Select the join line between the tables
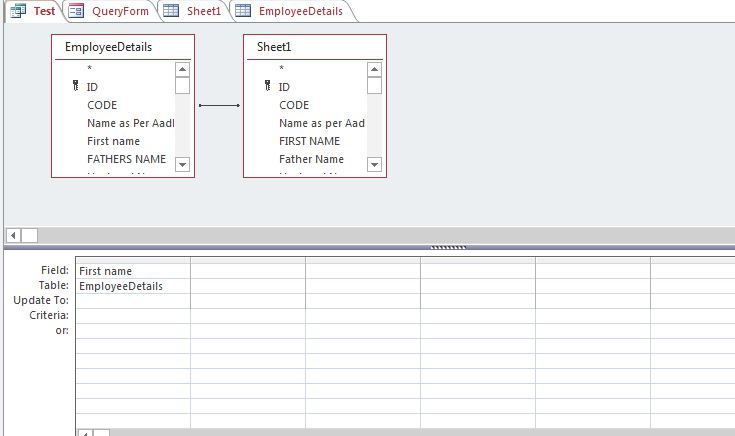Image resolution: width=735 pixels, height=436 pixels. [x=219, y=105]
